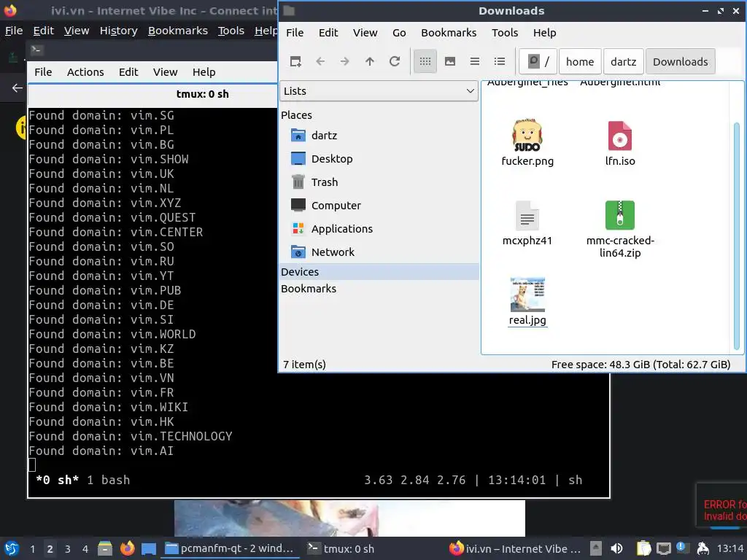The height and width of the screenshot is (560, 747).
Task: Select the lfn.iso disc image file
Action: (x=620, y=142)
